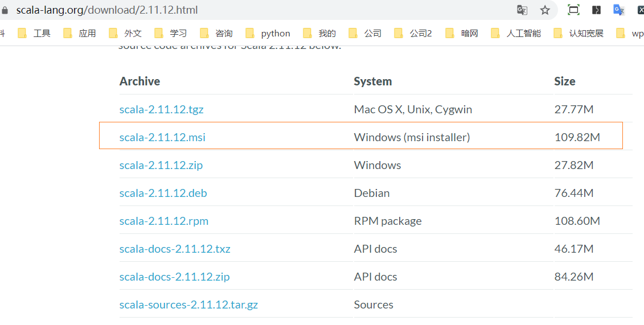This screenshot has width=644, height=325.
Task: Expand the 学习 bookmark folder
Action: (x=171, y=33)
